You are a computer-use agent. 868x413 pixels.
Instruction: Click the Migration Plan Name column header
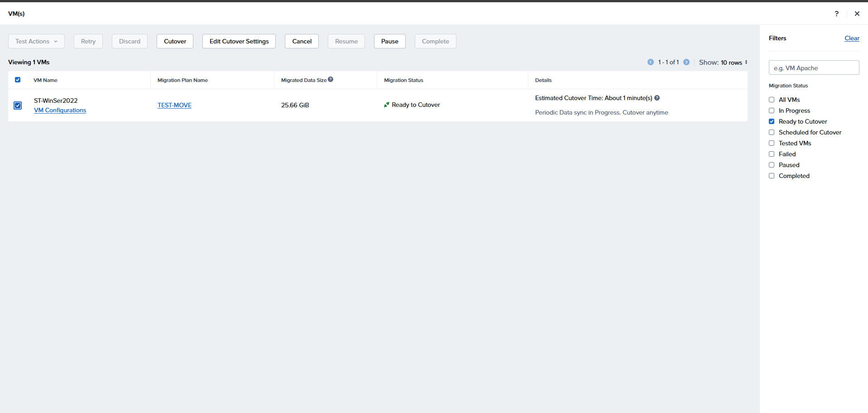tap(182, 80)
